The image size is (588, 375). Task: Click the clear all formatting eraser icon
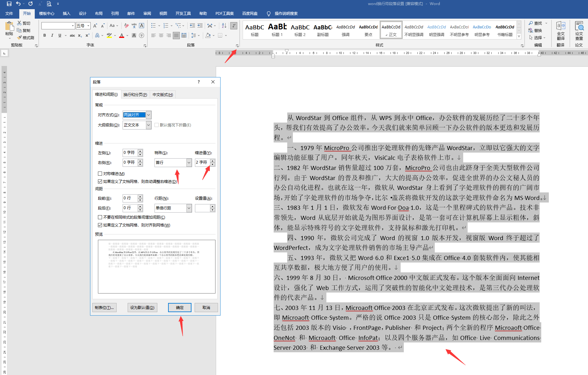click(x=126, y=26)
